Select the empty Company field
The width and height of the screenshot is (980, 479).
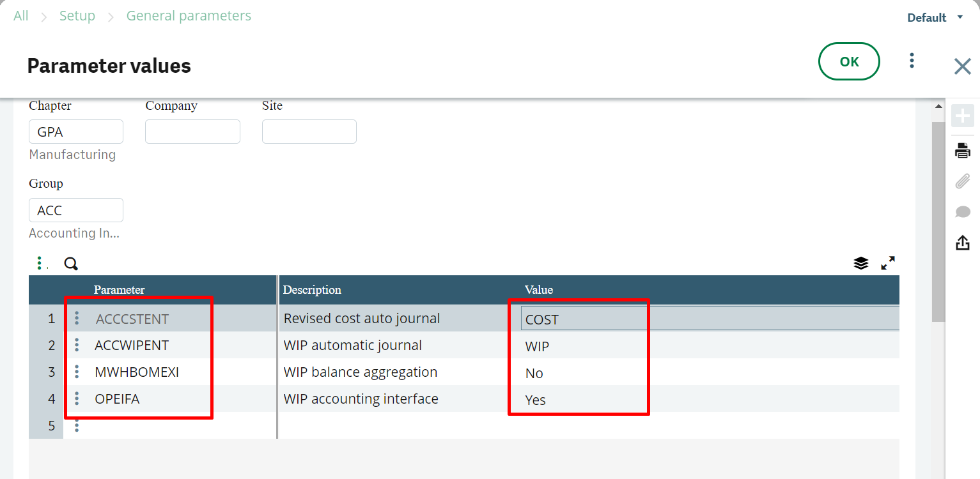192,132
